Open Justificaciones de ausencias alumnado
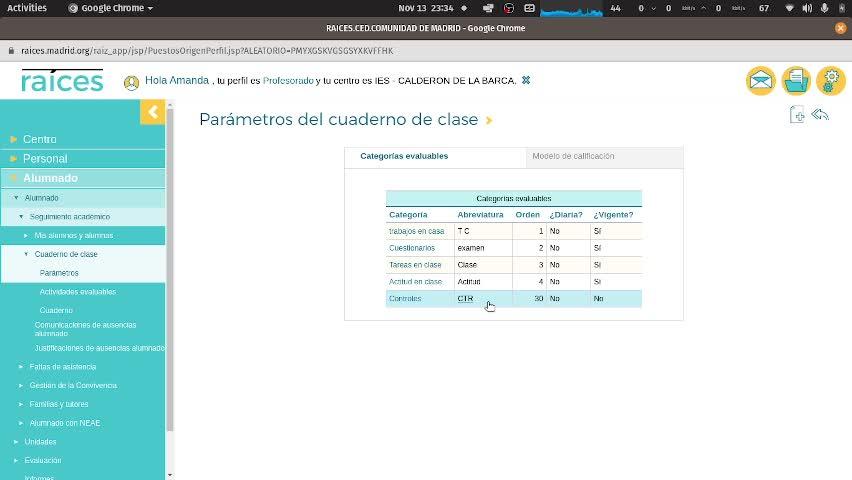 pyautogui.click(x=99, y=348)
